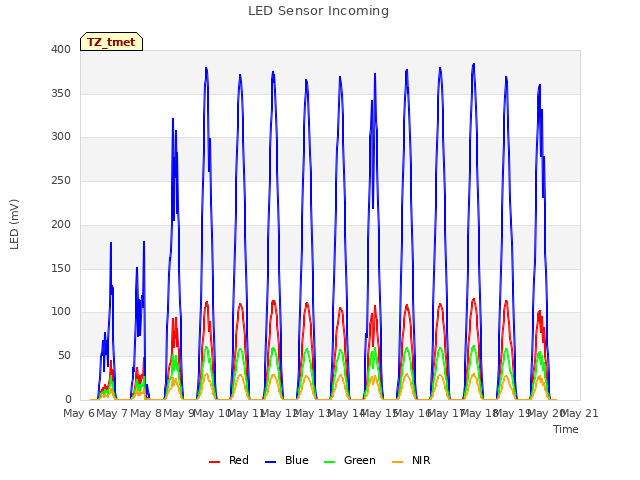Click the Green legend entry

(x=349, y=460)
